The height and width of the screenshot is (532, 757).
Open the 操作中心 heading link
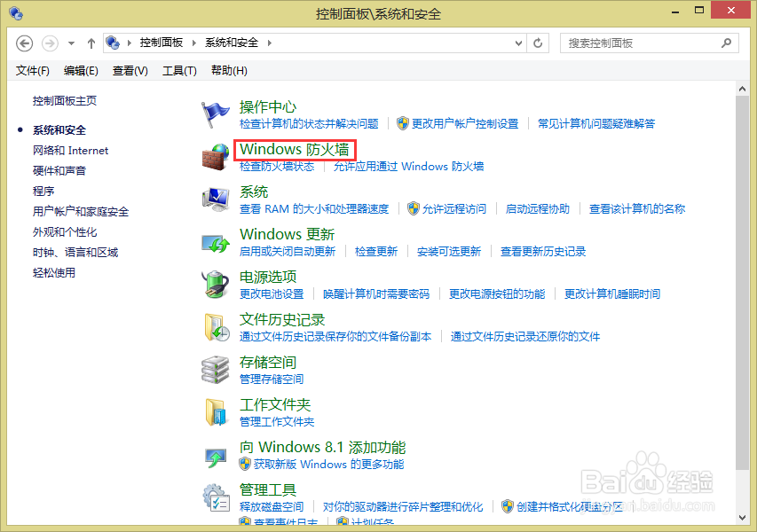268,106
